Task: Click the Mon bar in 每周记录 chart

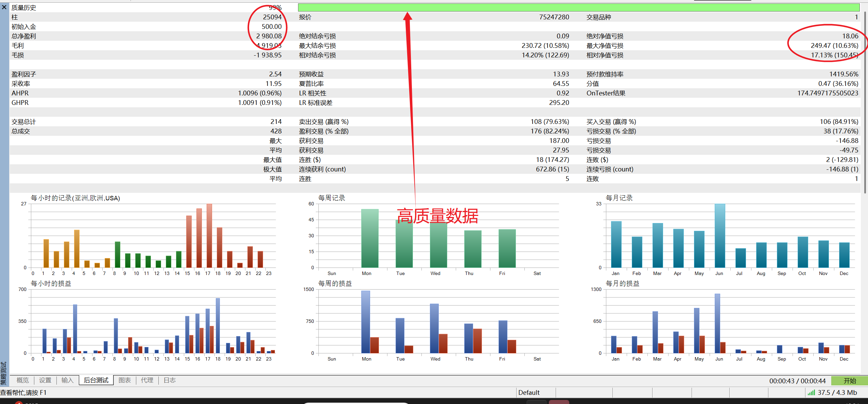Action: (x=370, y=238)
